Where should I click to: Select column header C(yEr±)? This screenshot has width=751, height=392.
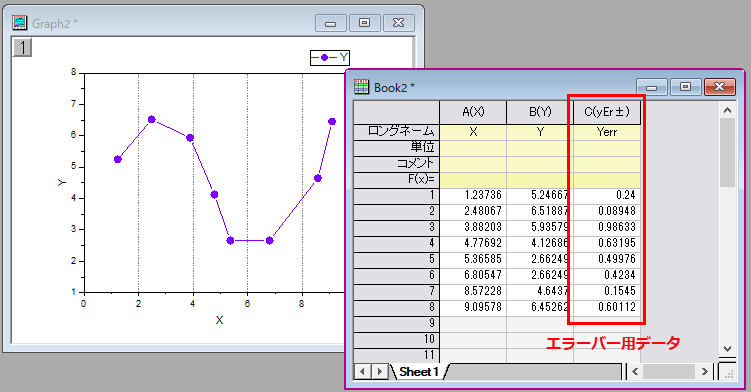(x=607, y=112)
